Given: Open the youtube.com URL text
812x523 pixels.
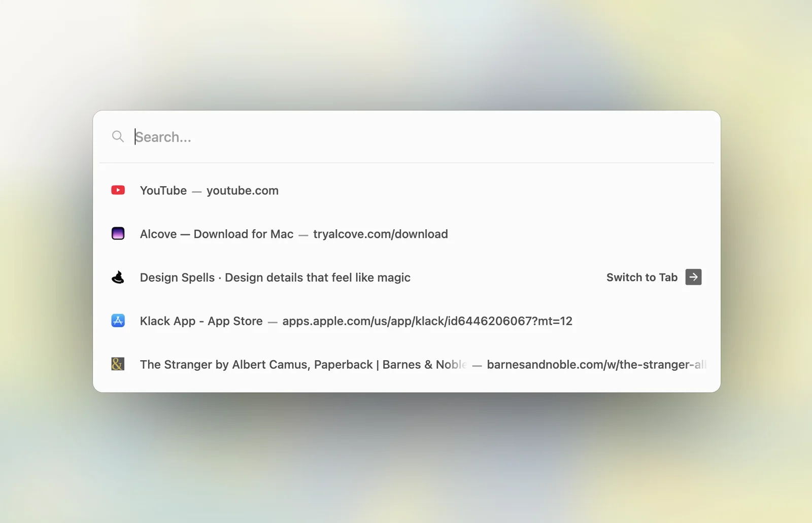Looking at the screenshot, I should click(243, 190).
